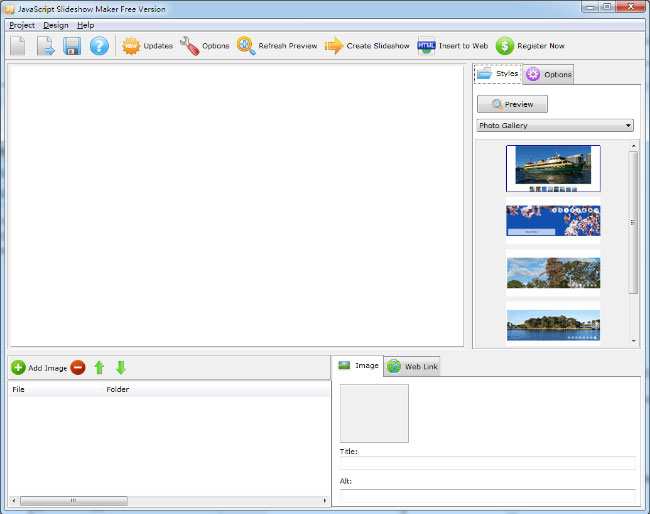Select the island lake style thumbnail
The height and width of the screenshot is (514, 650).
tap(553, 325)
